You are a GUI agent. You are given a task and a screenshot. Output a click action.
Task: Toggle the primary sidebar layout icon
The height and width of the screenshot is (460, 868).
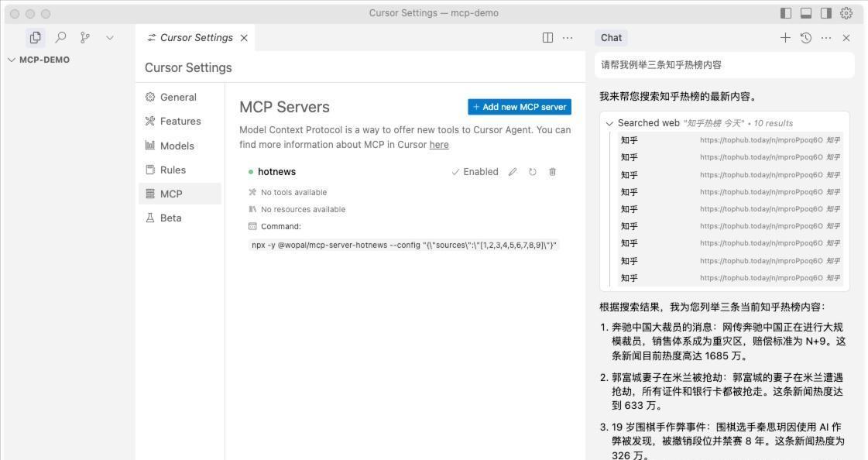click(x=785, y=13)
